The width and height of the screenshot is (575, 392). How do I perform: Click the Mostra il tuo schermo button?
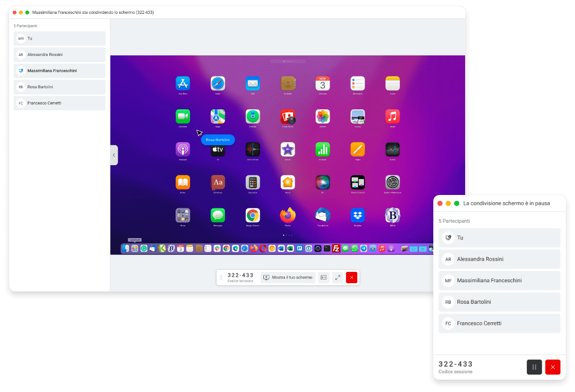288,278
